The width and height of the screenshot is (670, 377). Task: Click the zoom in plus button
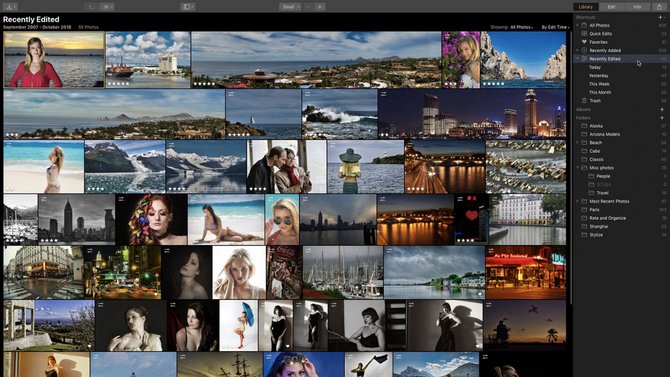point(320,6)
